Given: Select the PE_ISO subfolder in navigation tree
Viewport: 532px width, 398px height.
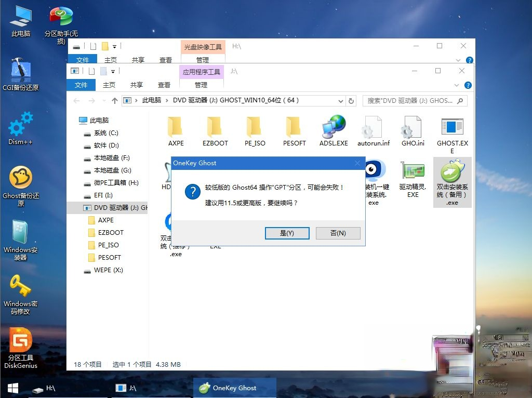Looking at the screenshot, I should coord(108,245).
